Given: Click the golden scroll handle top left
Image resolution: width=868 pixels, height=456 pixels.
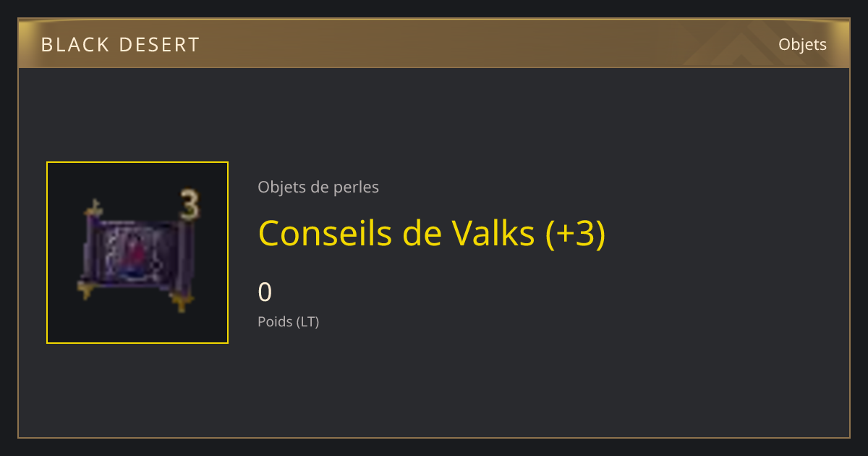Looking at the screenshot, I should tap(93, 209).
